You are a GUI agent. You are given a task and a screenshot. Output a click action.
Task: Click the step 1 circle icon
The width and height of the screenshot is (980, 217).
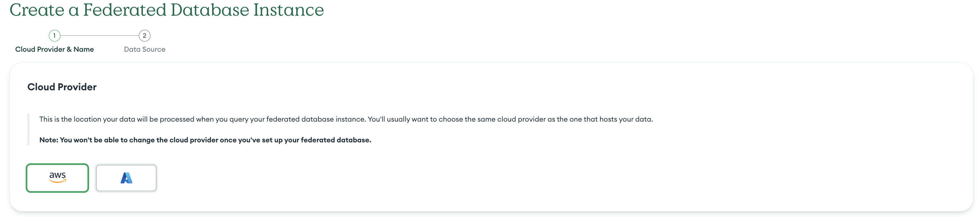(x=54, y=36)
